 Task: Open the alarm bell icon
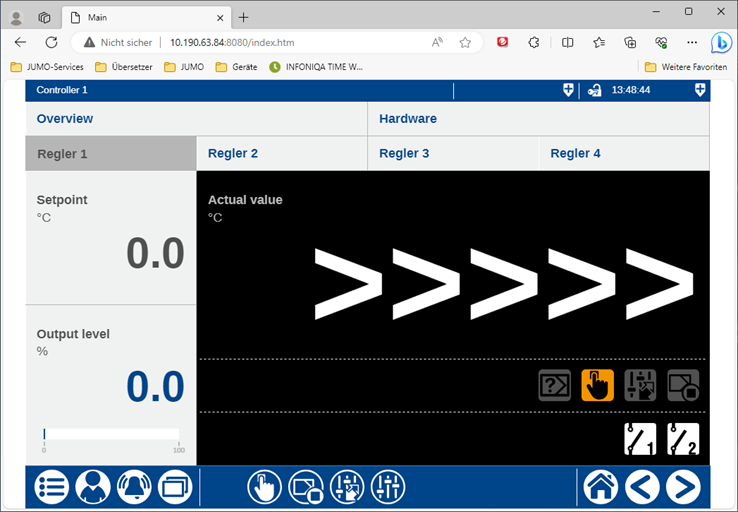click(133, 488)
